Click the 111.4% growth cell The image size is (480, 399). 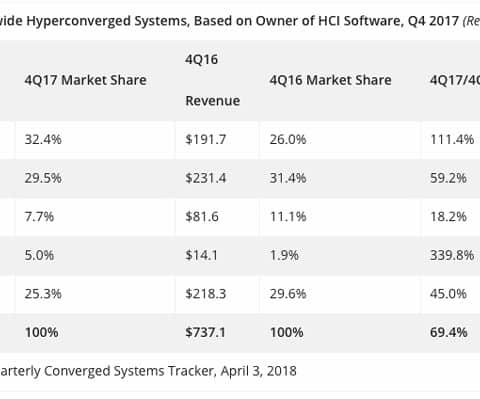coord(452,139)
